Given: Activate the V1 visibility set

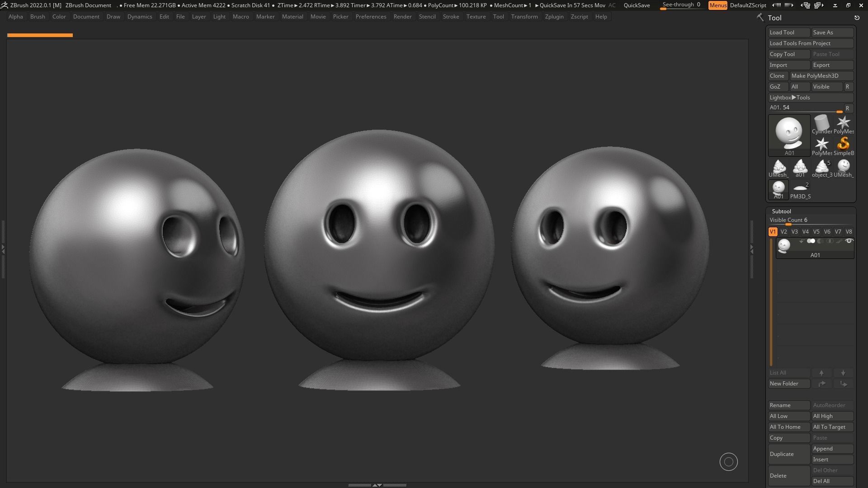Looking at the screenshot, I should click(x=773, y=232).
